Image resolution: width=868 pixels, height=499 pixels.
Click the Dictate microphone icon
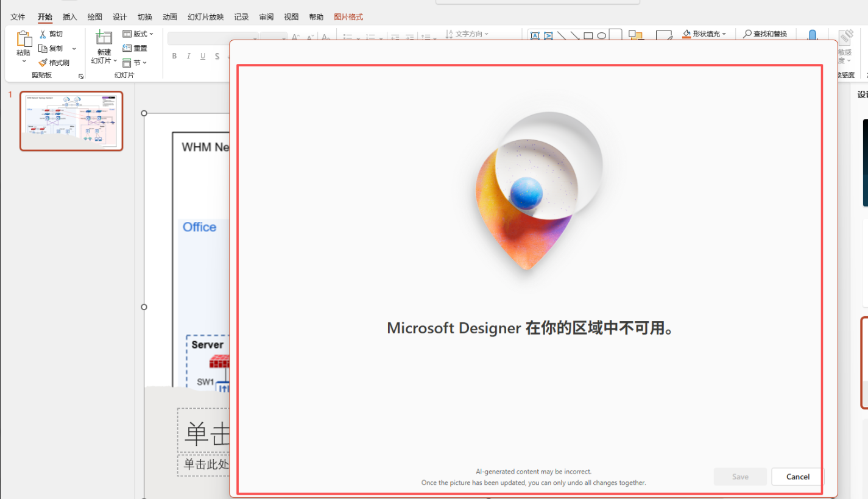[812, 35]
